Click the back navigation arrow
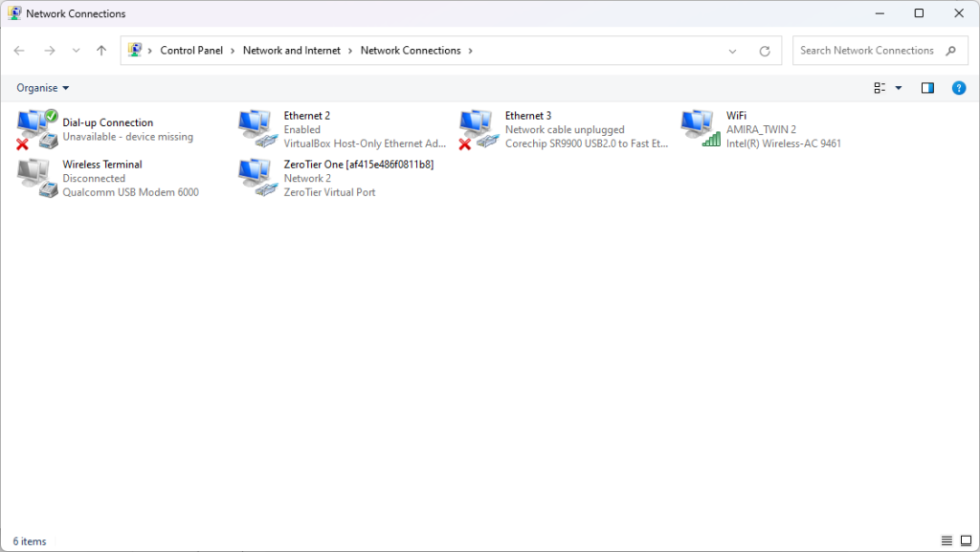Image resolution: width=980 pixels, height=552 pixels. [20, 51]
